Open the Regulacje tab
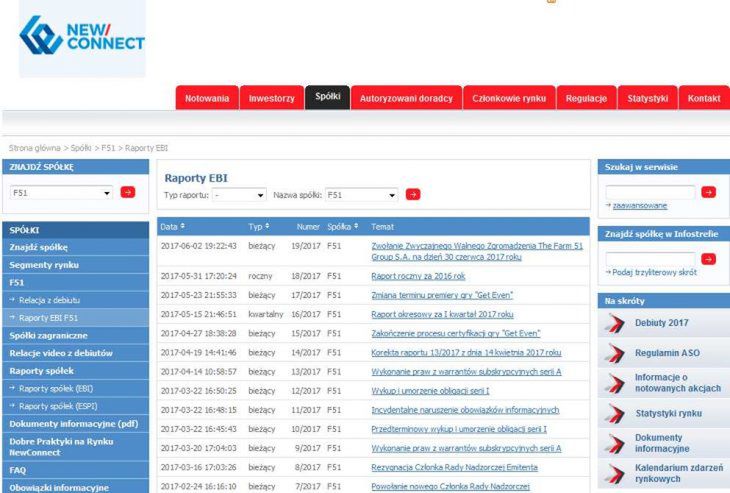The height and width of the screenshot is (493, 730). click(587, 98)
